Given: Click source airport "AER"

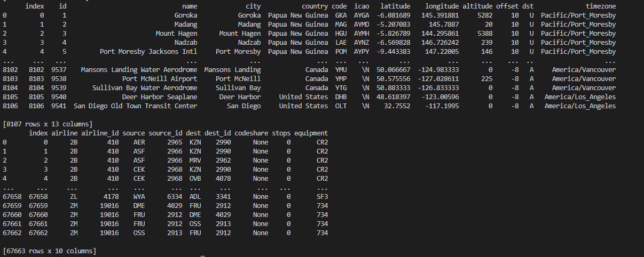Looking at the screenshot, I should pyautogui.click(x=139, y=142).
